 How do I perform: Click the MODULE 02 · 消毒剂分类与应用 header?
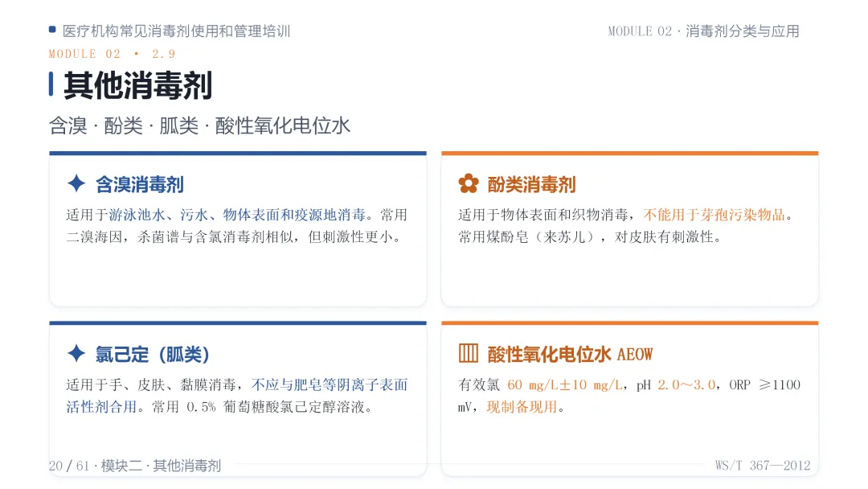click(x=703, y=31)
